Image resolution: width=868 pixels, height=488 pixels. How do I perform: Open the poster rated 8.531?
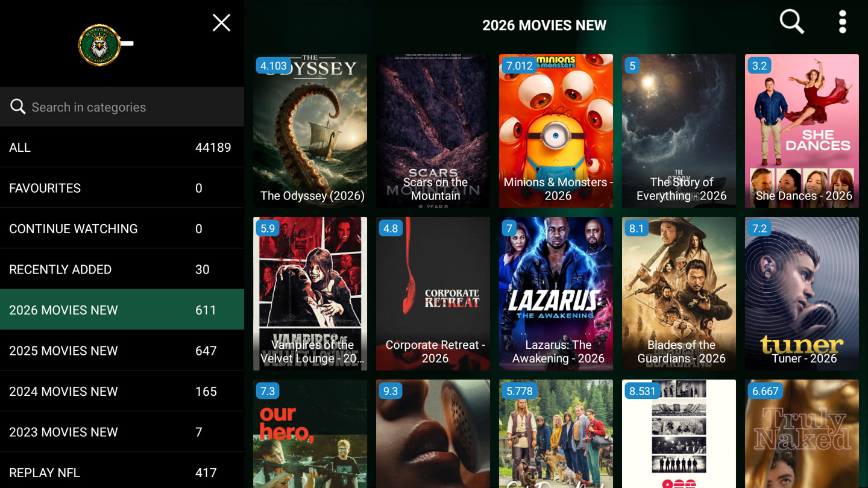pyautogui.click(x=679, y=434)
